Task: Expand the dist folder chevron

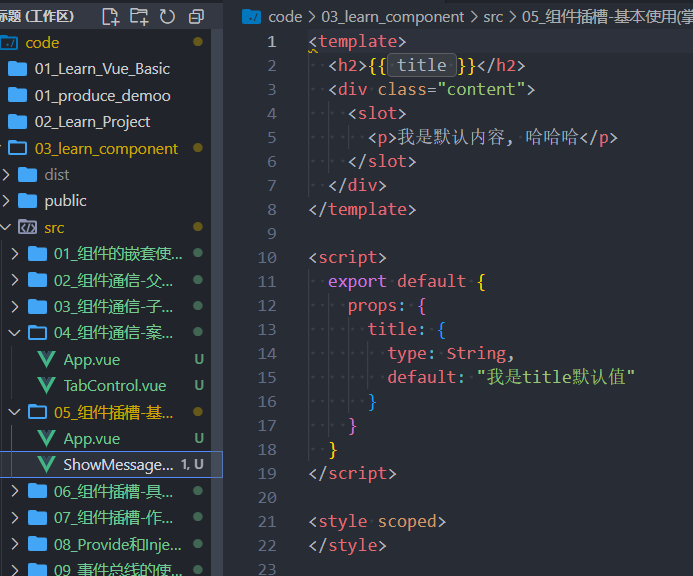Action: point(6,175)
